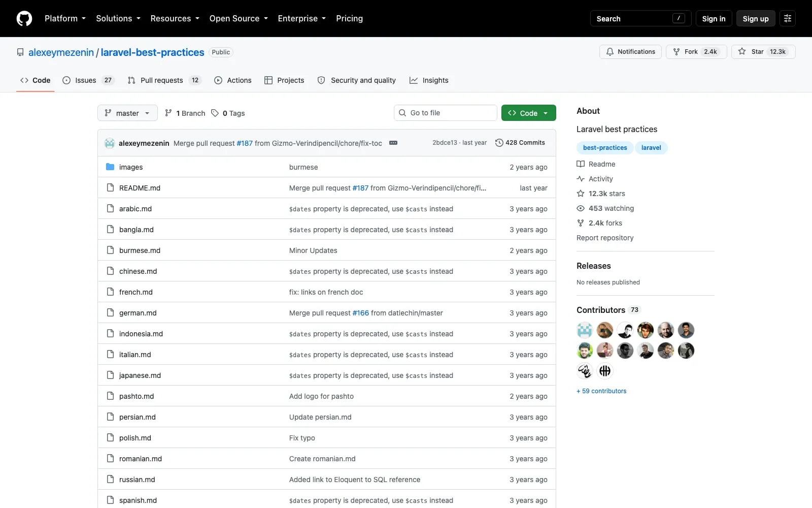
Task: Open pull request #166 link in german.md row
Action: (361, 313)
